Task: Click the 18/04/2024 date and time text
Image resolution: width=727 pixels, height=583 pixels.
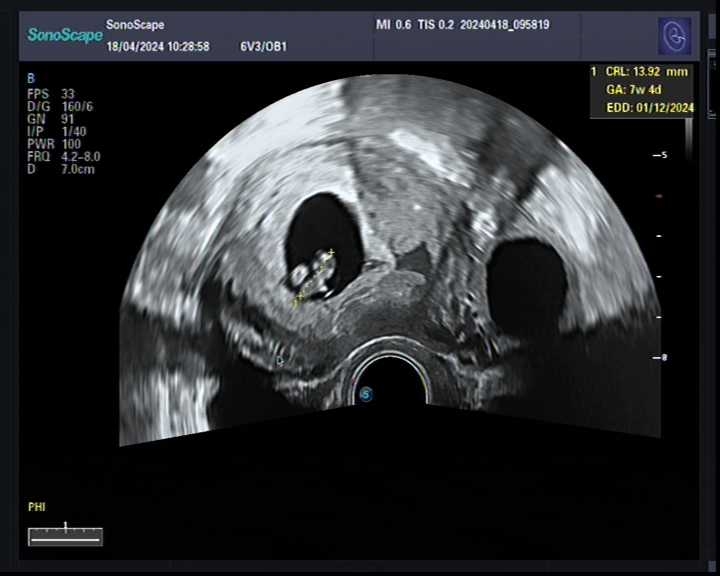Action: tap(157, 47)
